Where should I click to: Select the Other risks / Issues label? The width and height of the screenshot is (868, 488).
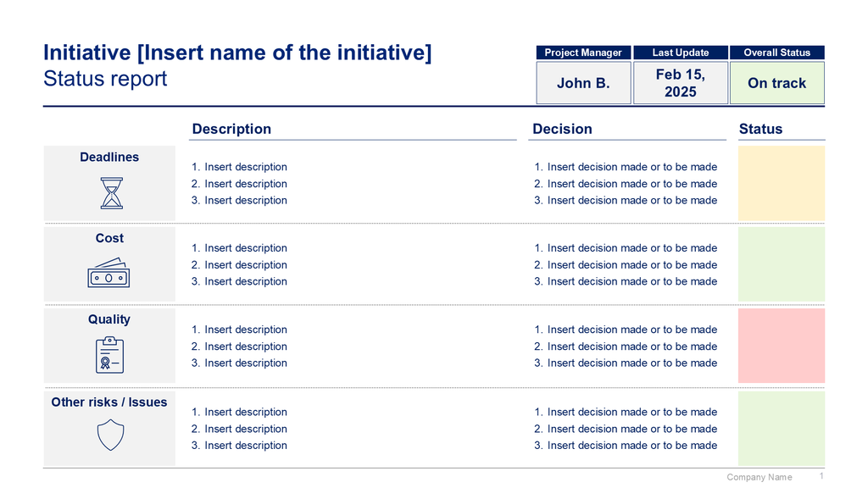click(x=109, y=402)
